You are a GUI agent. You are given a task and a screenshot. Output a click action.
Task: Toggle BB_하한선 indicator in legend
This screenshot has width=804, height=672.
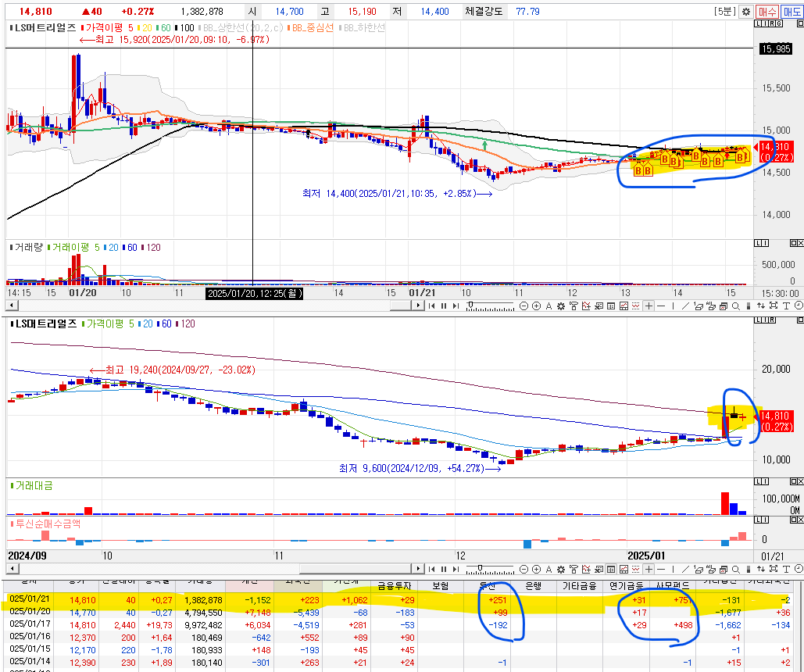click(x=361, y=27)
